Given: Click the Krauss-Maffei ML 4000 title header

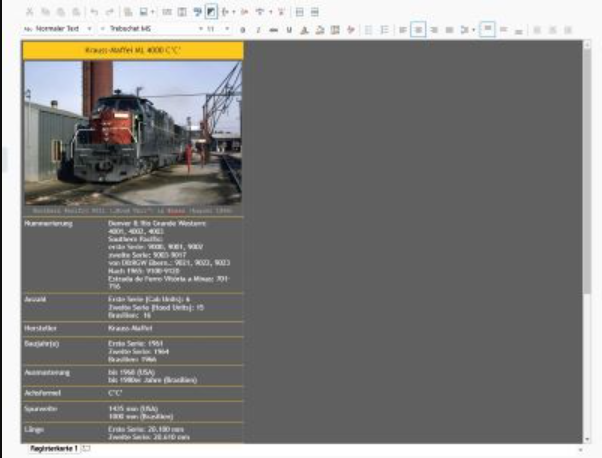Looking at the screenshot, I should coord(133,49).
